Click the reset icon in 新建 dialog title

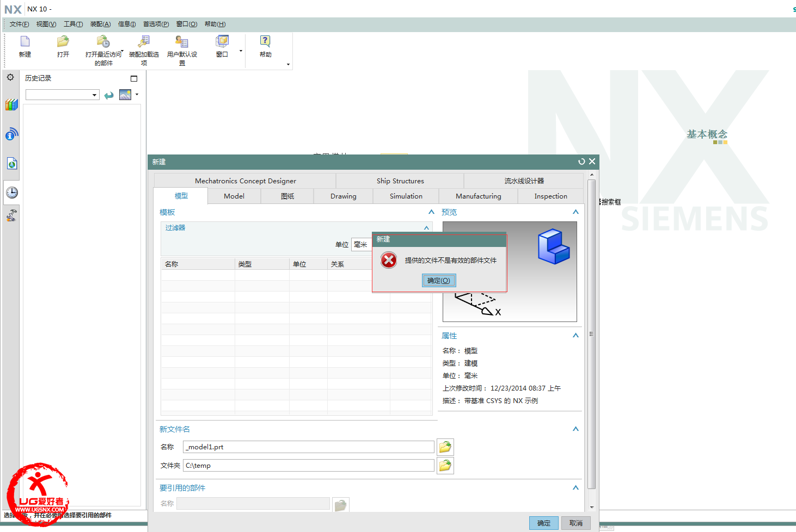point(581,162)
